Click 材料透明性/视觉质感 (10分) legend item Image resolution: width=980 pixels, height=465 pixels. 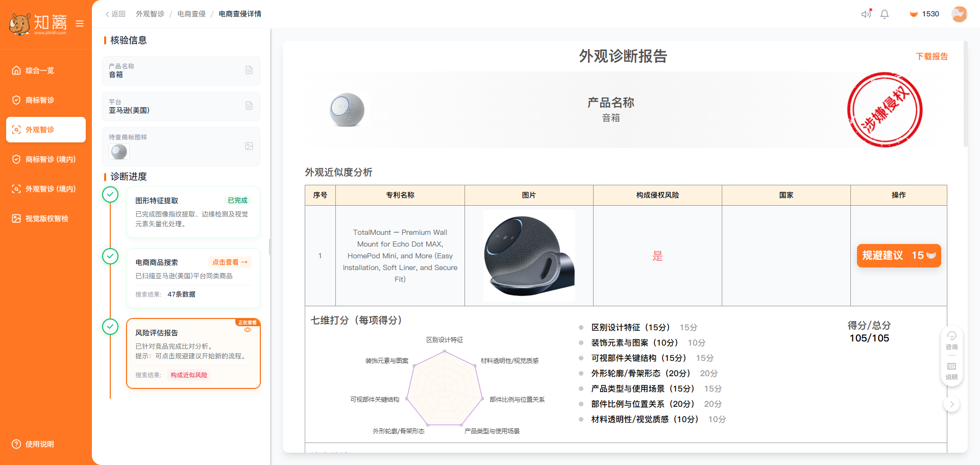tap(652, 419)
